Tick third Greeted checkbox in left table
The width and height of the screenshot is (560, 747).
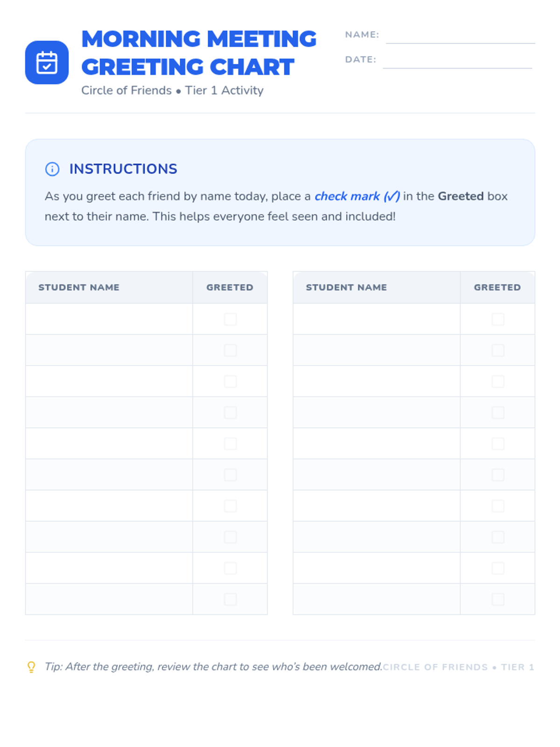[230, 381]
